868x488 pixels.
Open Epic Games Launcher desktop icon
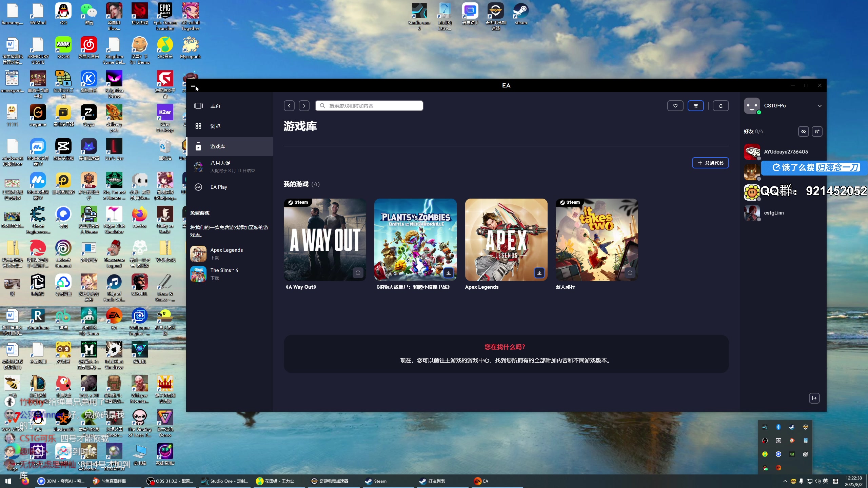(165, 16)
